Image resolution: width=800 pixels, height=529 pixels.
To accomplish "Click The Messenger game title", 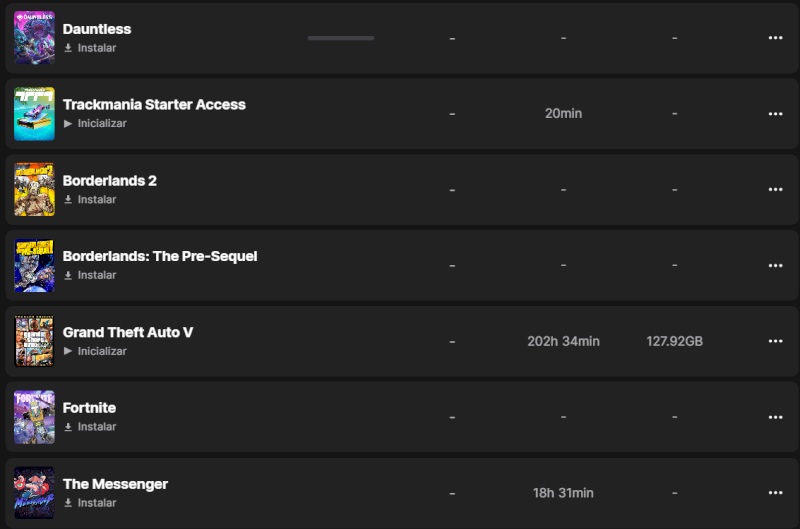I will click(115, 484).
